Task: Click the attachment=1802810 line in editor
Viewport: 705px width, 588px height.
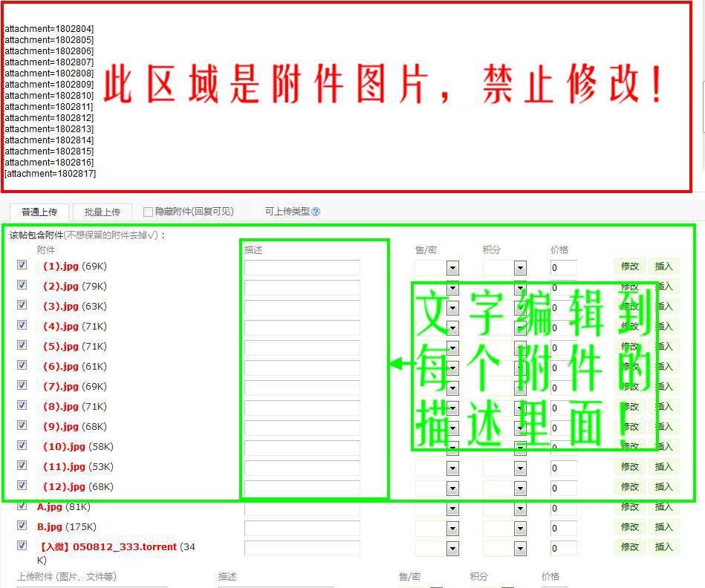Action: [49, 96]
